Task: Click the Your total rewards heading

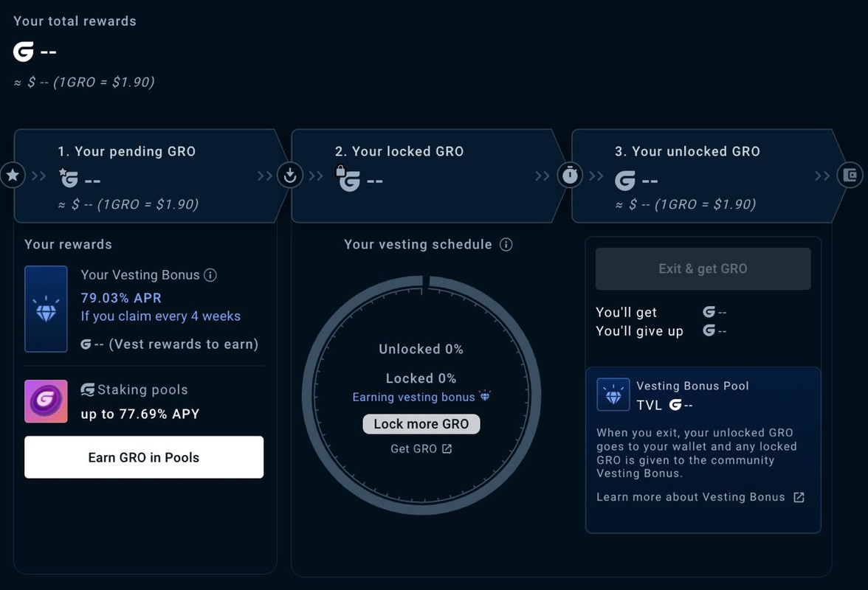Action: tap(75, 21)
